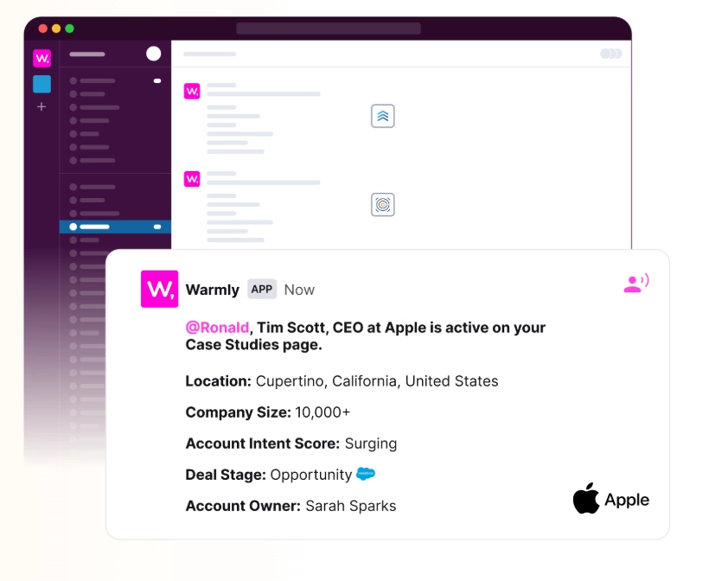Open the member avatars group in channel header

point(611,54)
